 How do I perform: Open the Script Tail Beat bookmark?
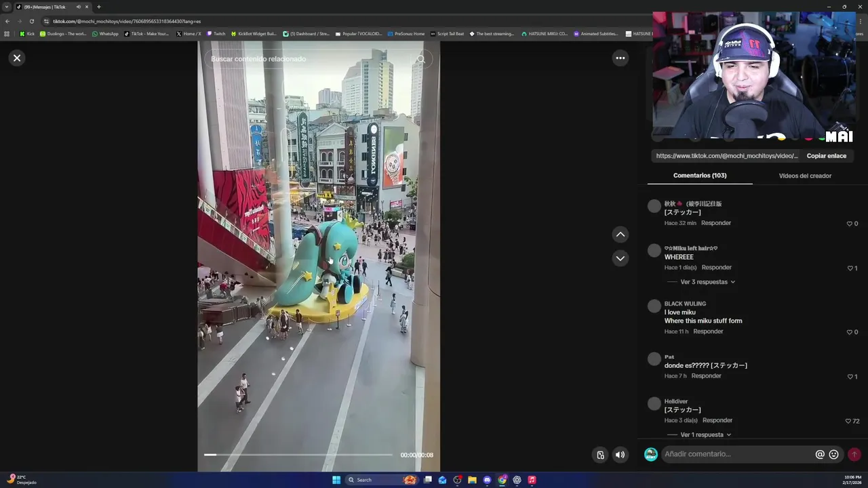[447, 33]
